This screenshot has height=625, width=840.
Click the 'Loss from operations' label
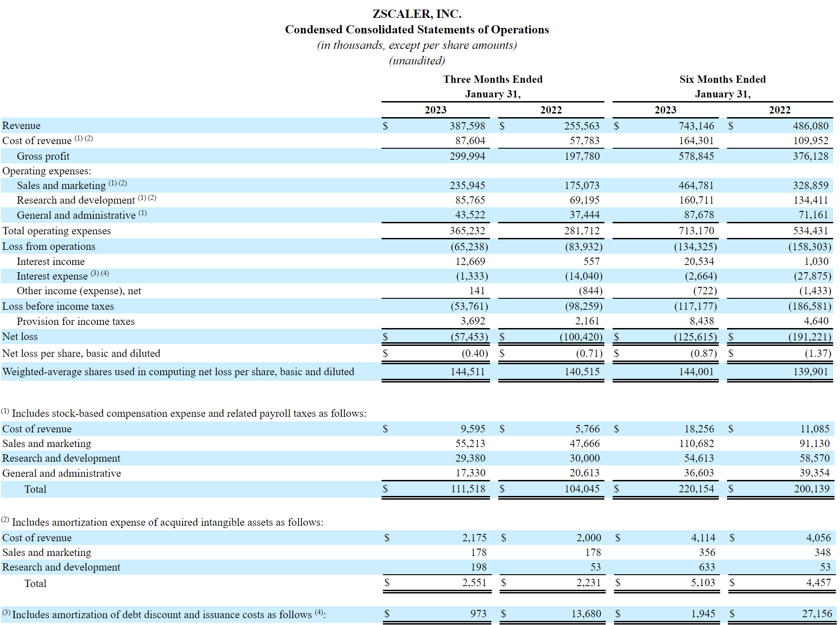click(49, 246)
